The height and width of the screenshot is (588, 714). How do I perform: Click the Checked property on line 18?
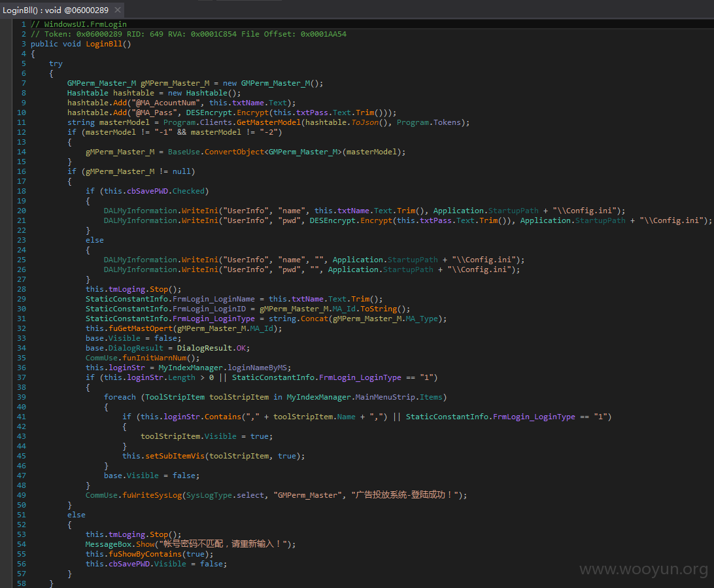tap(188, 191)
